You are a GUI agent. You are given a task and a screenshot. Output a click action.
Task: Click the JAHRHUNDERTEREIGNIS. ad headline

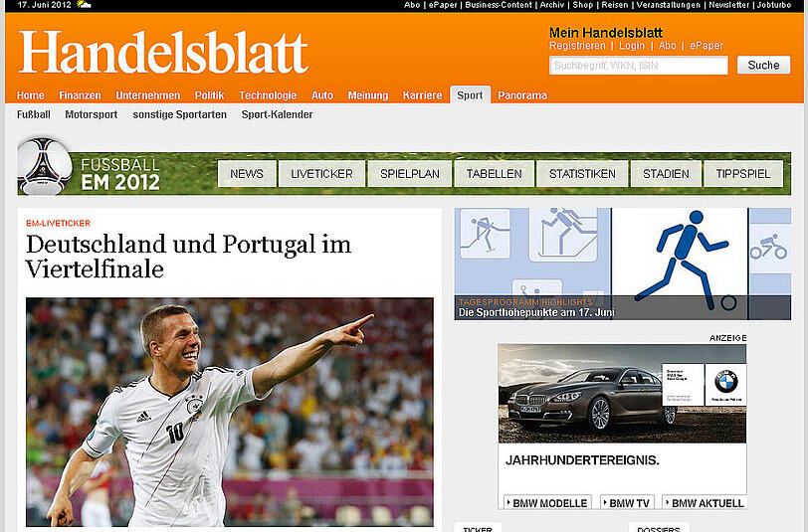[x=582, y=460]
